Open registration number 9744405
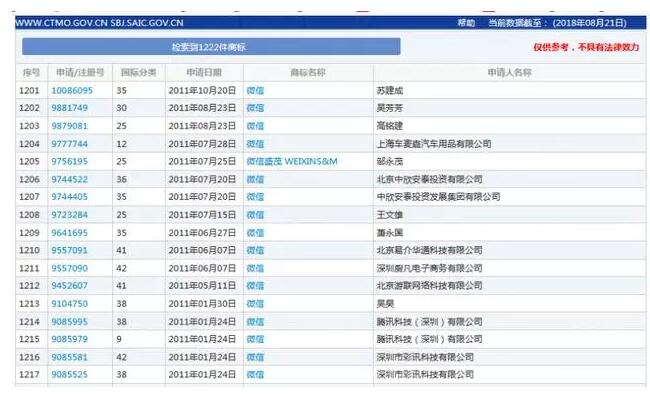Screen dimensions: 650x401 pos(70,197)
